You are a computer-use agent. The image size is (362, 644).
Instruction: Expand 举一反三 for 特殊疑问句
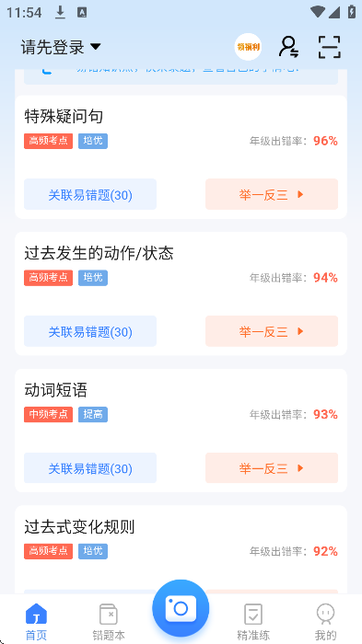click(272, 194)
